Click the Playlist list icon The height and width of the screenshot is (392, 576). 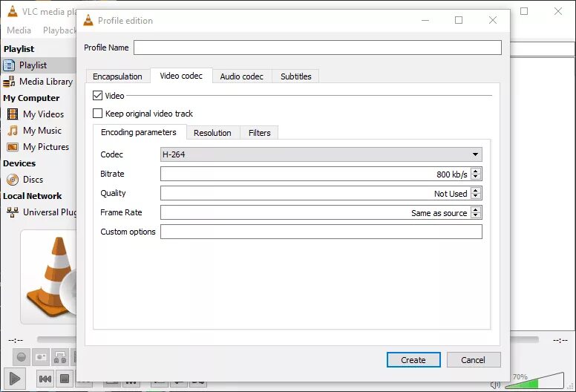9,65
